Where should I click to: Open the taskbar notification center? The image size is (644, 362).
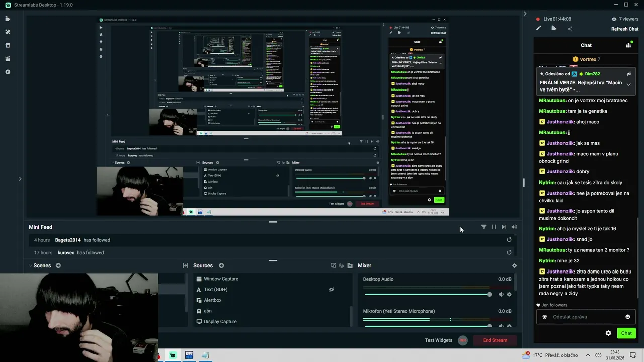[633, 355]
